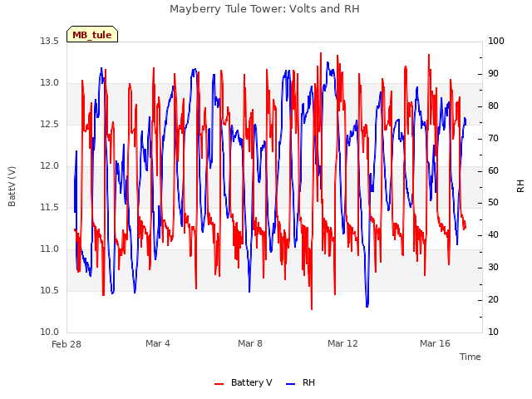
Task: Click the 90 RH tick label
Action: 493,74
